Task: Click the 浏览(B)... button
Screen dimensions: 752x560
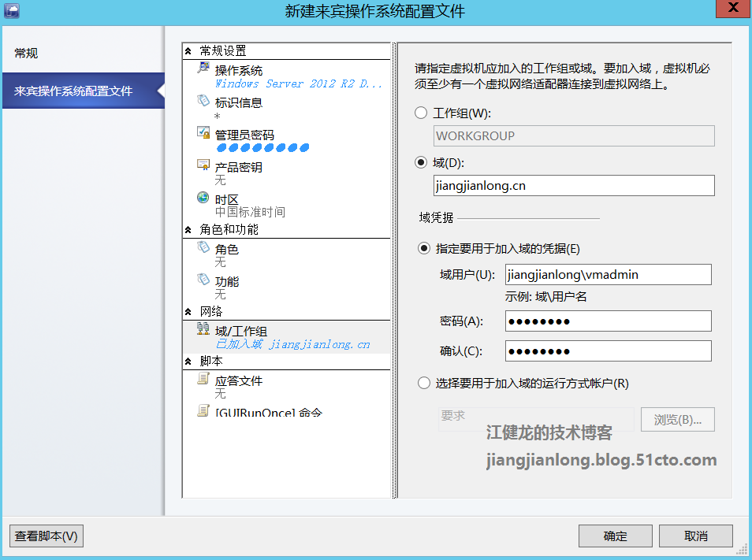Action: click(x=678, y=420)
